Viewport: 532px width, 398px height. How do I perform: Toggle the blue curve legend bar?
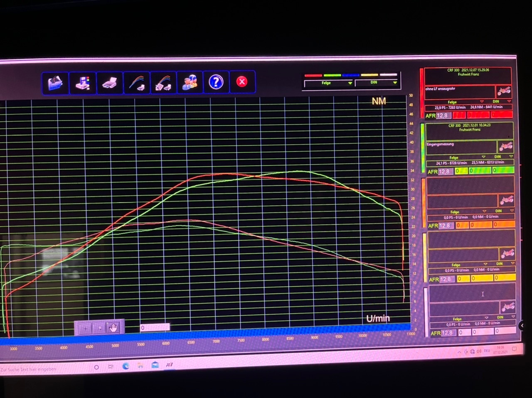[350, 75]
